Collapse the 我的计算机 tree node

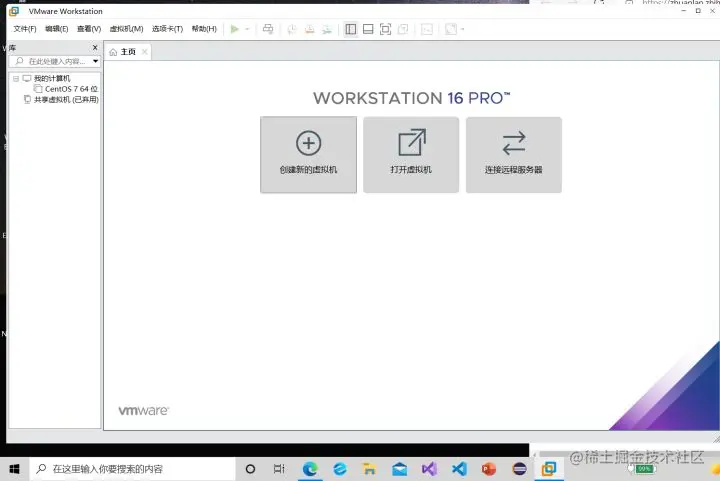(x=16, y=78)
